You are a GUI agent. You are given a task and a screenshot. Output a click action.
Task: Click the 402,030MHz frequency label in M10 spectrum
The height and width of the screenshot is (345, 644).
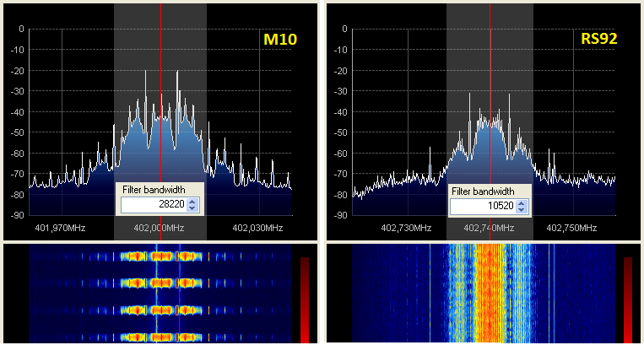[x=257, y=228]
